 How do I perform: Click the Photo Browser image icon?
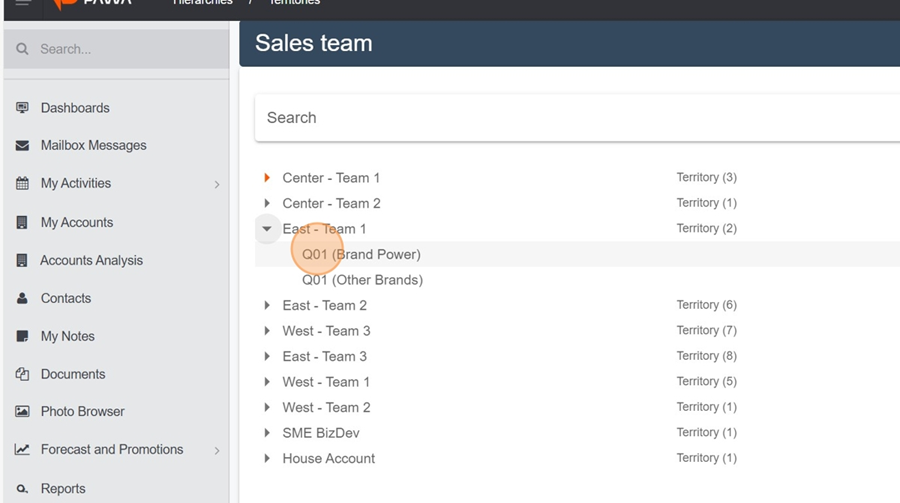pyautogui.click(x=22, y=411)
